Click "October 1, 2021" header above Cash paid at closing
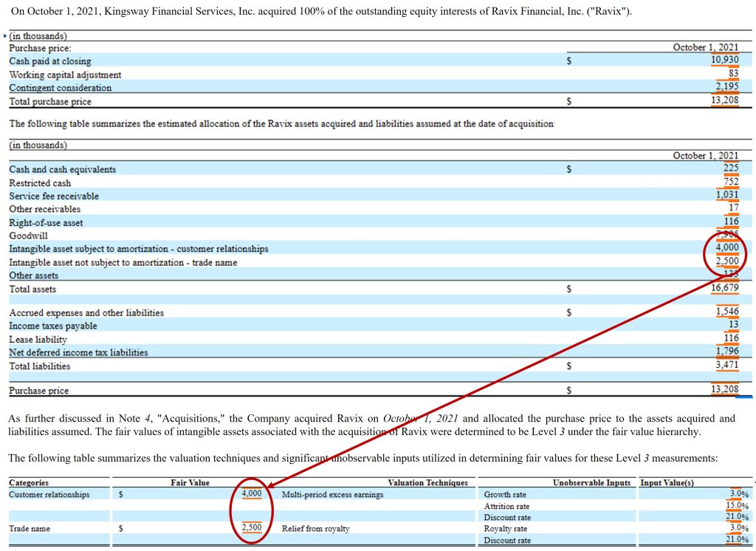The image size is (756, 551). [705, 47]
